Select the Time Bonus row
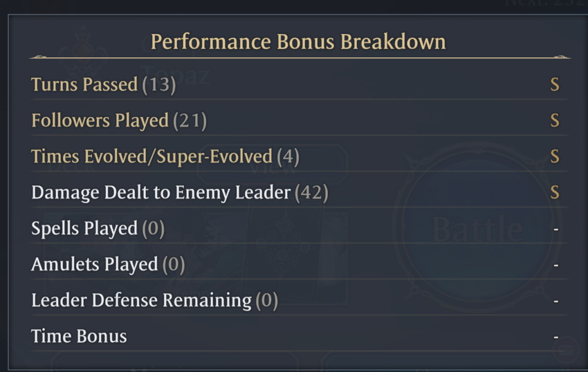Viewport: 588px width, 372px height. coord(300,336)
